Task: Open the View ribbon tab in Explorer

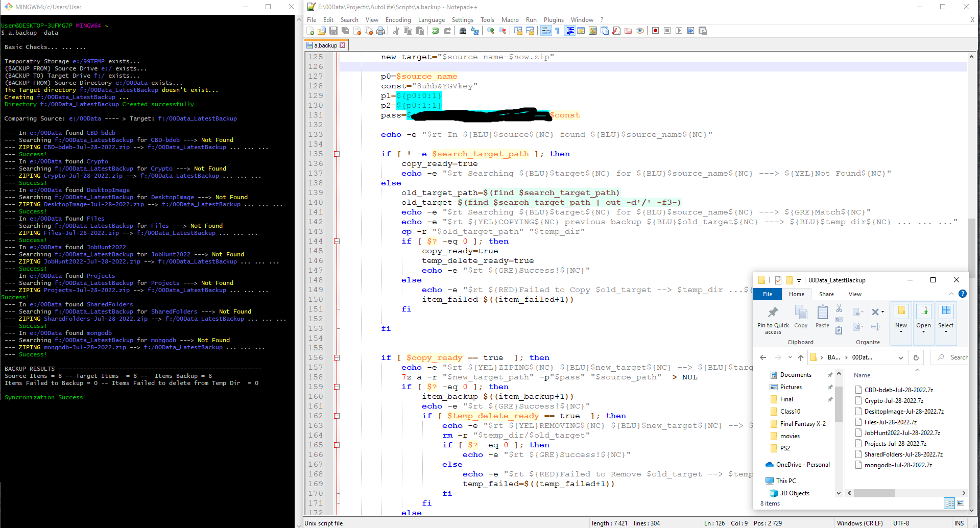Action: click(855, 294)
